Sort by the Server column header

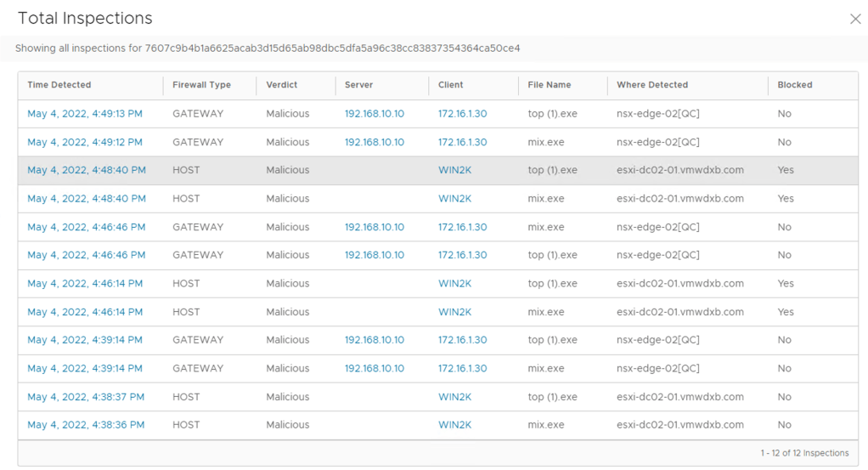(358, 85)
